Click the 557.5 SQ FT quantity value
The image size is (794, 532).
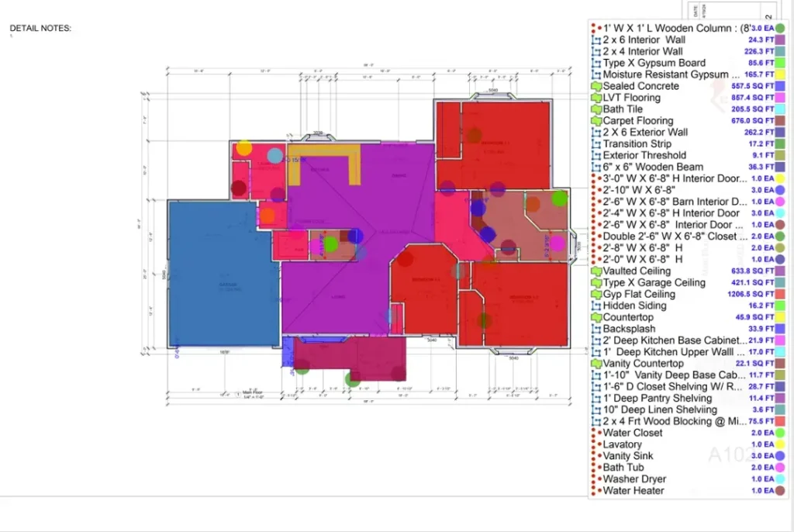point(752,86)
